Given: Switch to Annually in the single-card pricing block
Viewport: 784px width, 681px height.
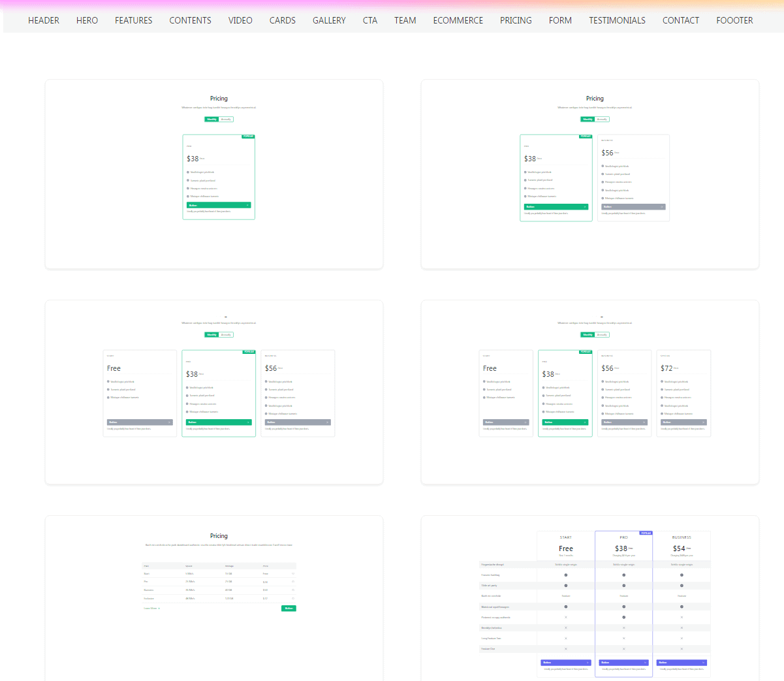Looking at the screenshot, I should click(x=226, y=119).
